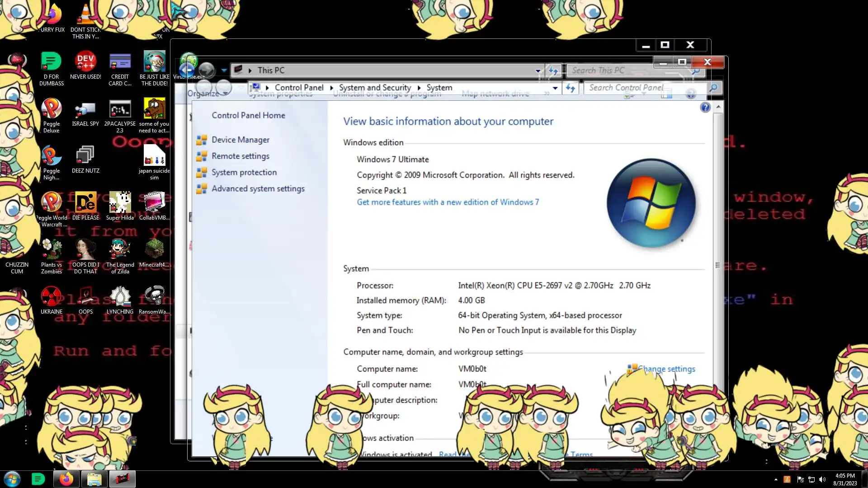Click System protection in sidebar
This screenshot has width=868, height=488.
pos(244,173)
